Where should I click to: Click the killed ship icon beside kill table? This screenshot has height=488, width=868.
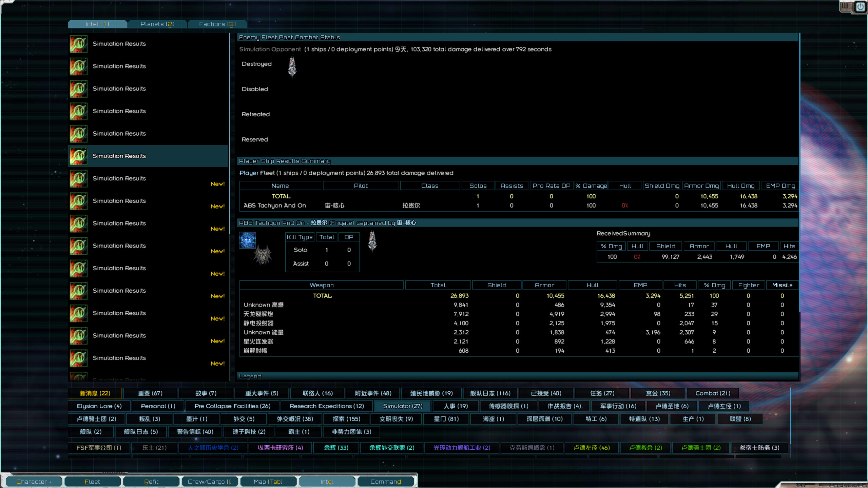click(x=372, y=241)
